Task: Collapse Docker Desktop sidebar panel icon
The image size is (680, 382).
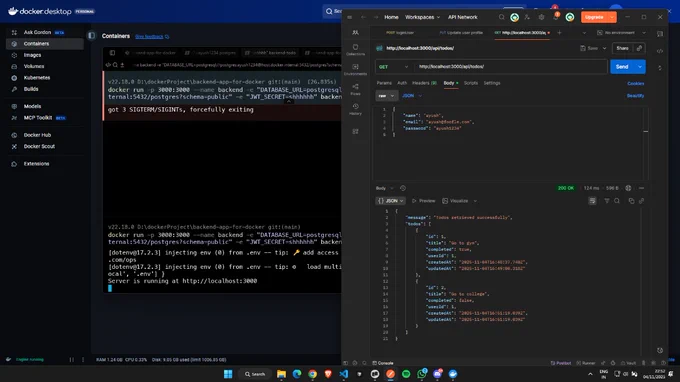Action: (x=92, y=36)
